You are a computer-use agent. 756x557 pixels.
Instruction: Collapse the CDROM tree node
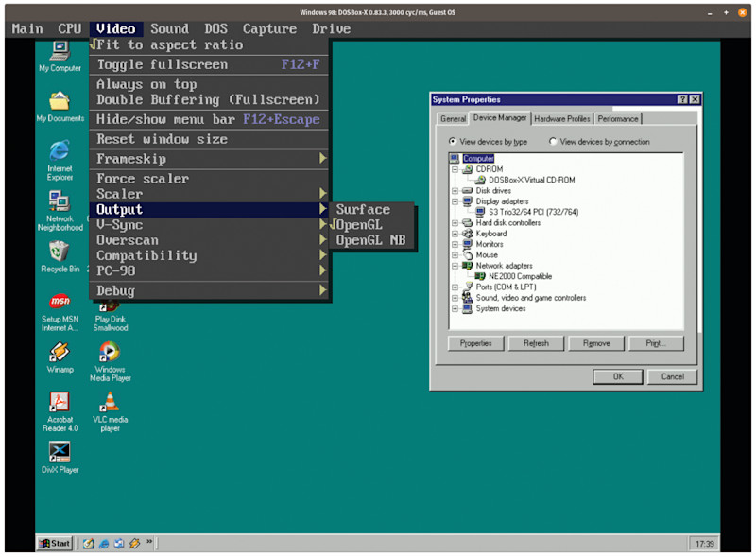455,170
